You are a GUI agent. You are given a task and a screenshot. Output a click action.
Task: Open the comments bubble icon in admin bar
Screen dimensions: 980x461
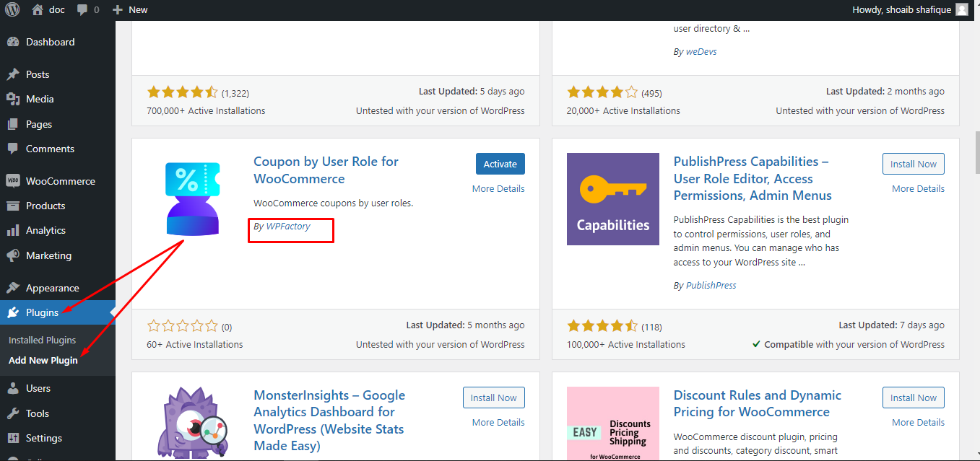tap(82, 10)
